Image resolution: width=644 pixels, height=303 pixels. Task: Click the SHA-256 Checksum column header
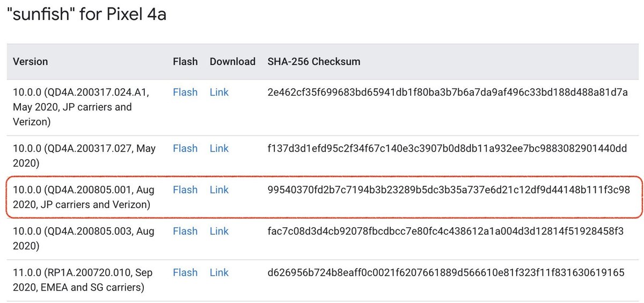314,61
